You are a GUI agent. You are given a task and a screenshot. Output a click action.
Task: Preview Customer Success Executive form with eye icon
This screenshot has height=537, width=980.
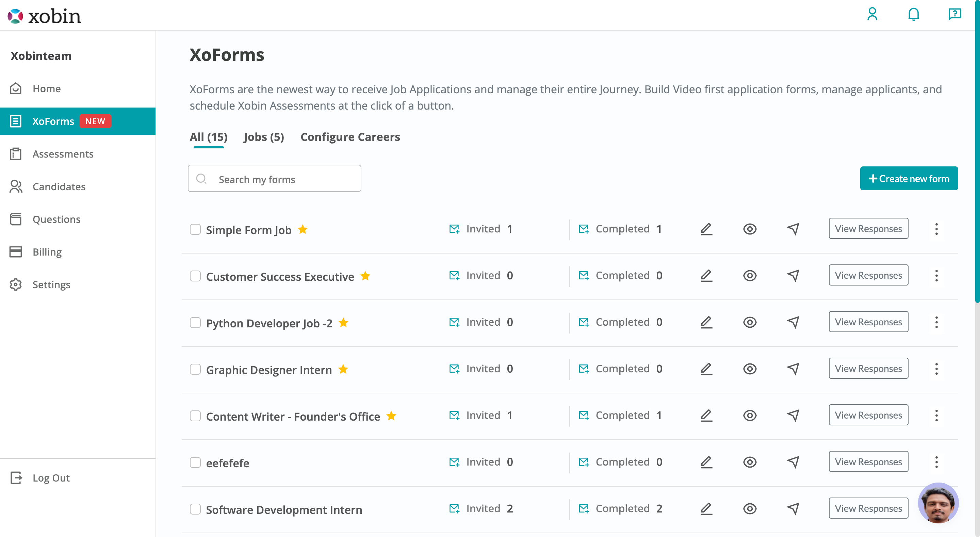(x=749, y=276)
